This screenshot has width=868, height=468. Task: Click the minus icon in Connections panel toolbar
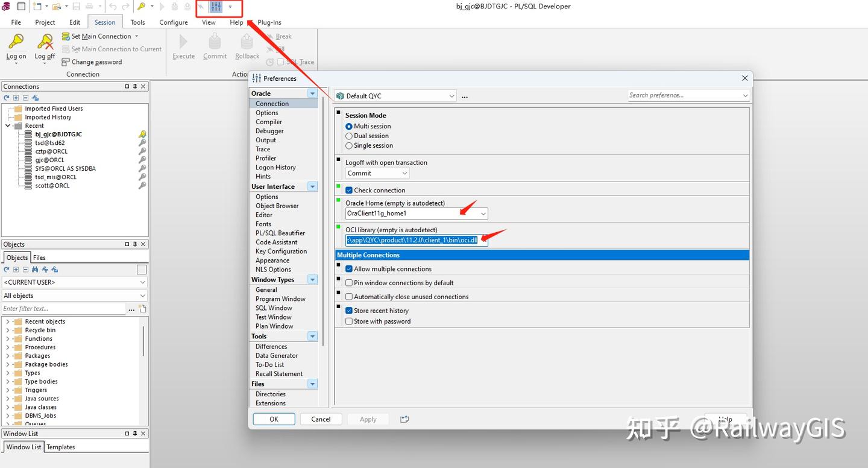coord(25,98)
